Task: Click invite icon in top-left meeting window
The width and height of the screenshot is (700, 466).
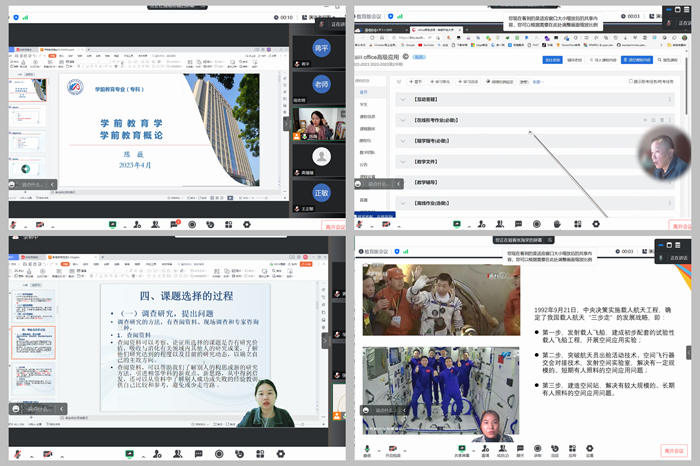Action: (x=137, y=225)
